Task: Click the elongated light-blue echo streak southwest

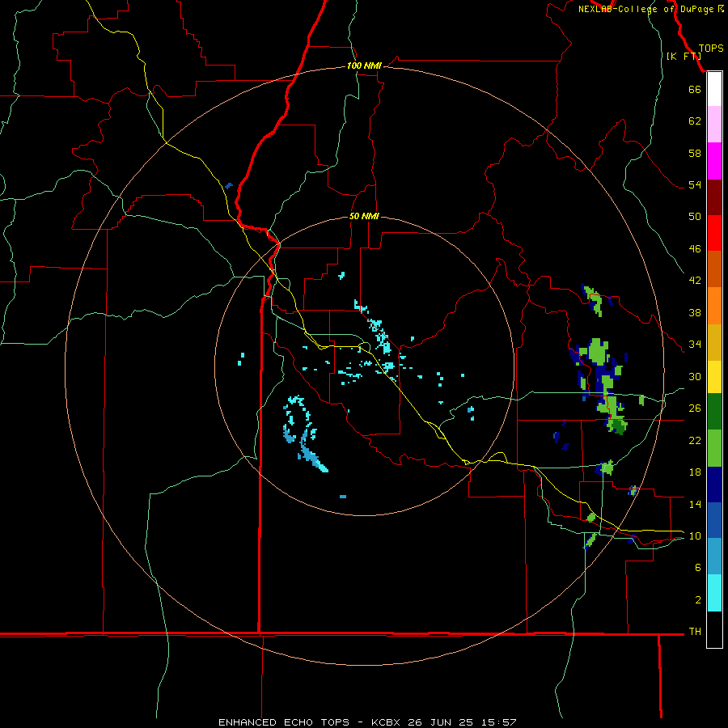Action: [313, 456]
